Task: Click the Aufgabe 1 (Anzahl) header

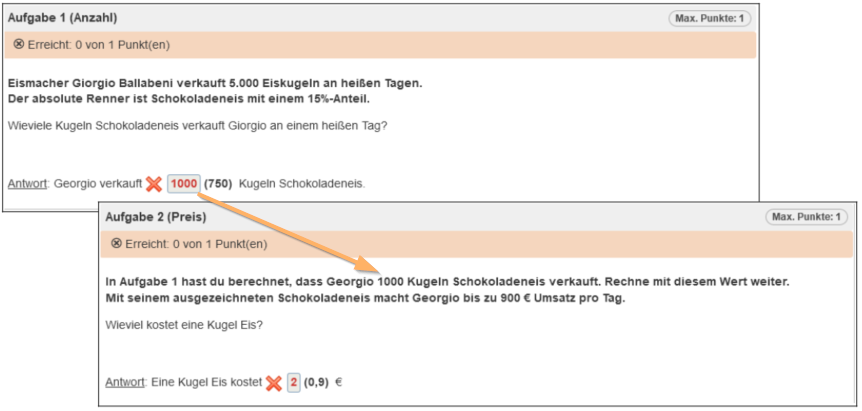Action: tap(64, 18)
